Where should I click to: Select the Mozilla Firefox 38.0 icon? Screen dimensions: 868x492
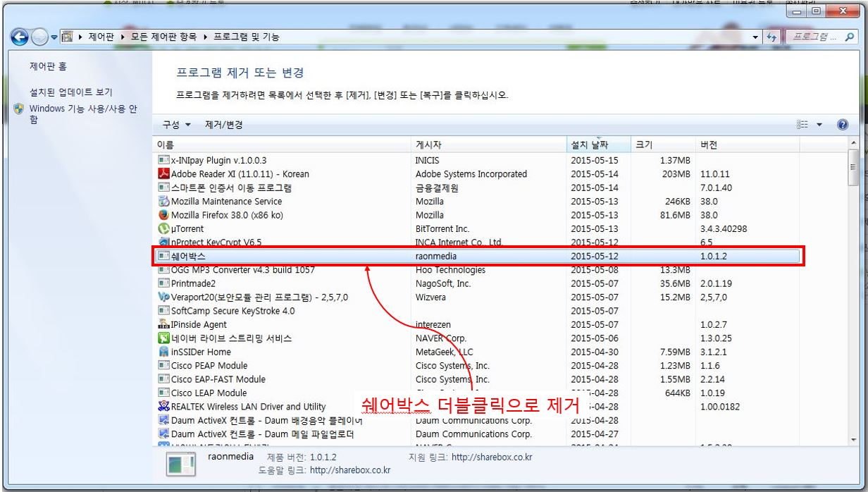click(164, 215)
